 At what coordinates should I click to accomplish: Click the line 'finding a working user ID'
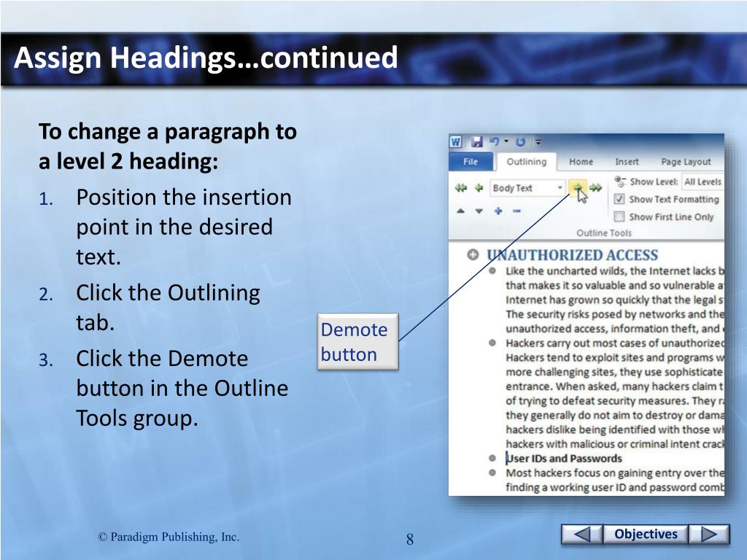point(614,487)
